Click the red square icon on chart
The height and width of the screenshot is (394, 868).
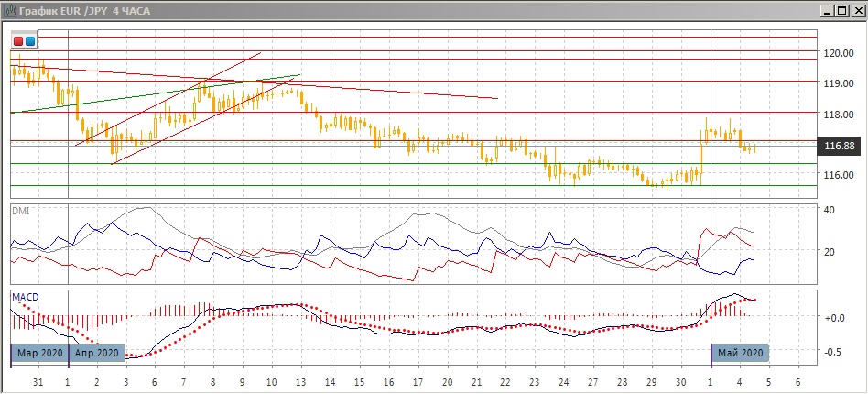pos(18,41)
